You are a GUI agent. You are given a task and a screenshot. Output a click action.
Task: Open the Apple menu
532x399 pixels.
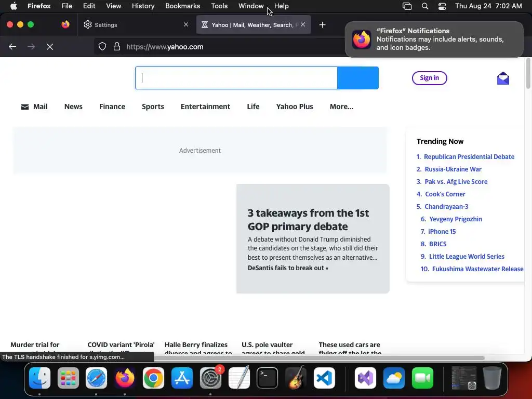(x=14, y=6)
